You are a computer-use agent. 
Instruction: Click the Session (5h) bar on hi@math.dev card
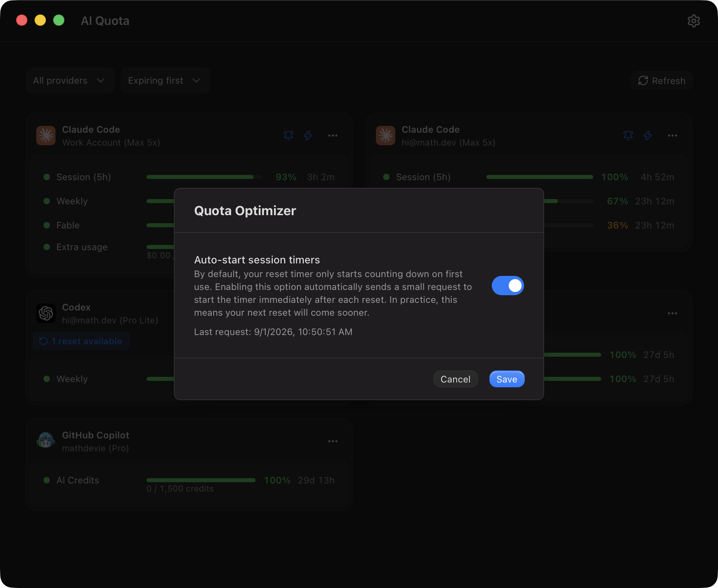tap(539, 177)
